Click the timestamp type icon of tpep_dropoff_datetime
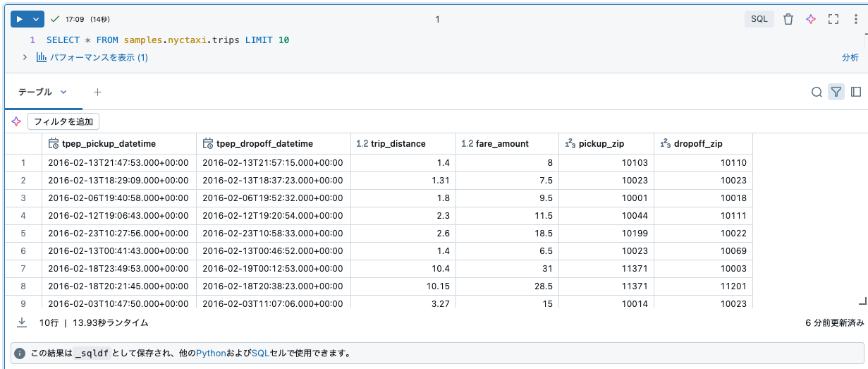The image size is (868, 369). (208, 143)
